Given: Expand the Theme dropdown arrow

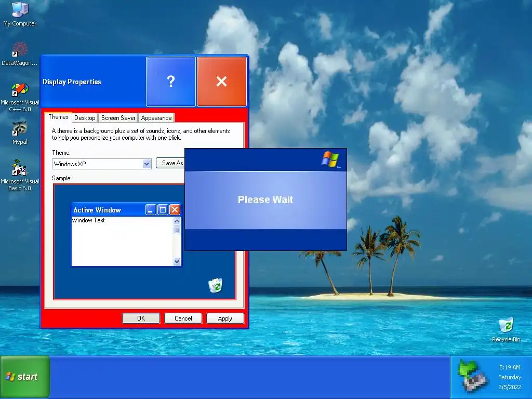Looking at the screenshot, I should tap(147, 164).
